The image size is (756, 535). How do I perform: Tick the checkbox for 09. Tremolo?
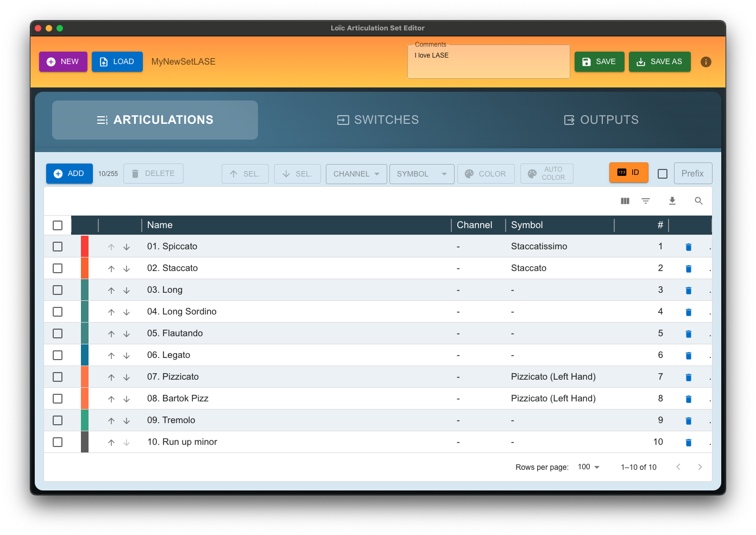58,420
